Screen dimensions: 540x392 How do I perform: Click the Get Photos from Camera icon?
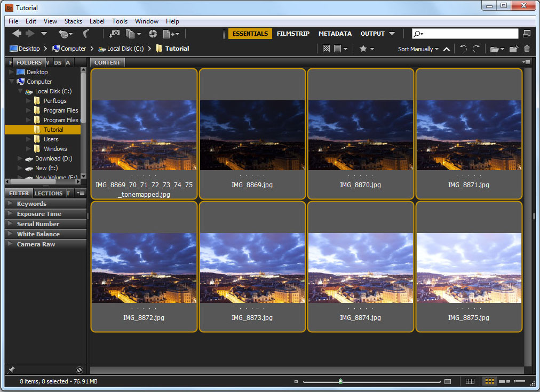point(114,34)
